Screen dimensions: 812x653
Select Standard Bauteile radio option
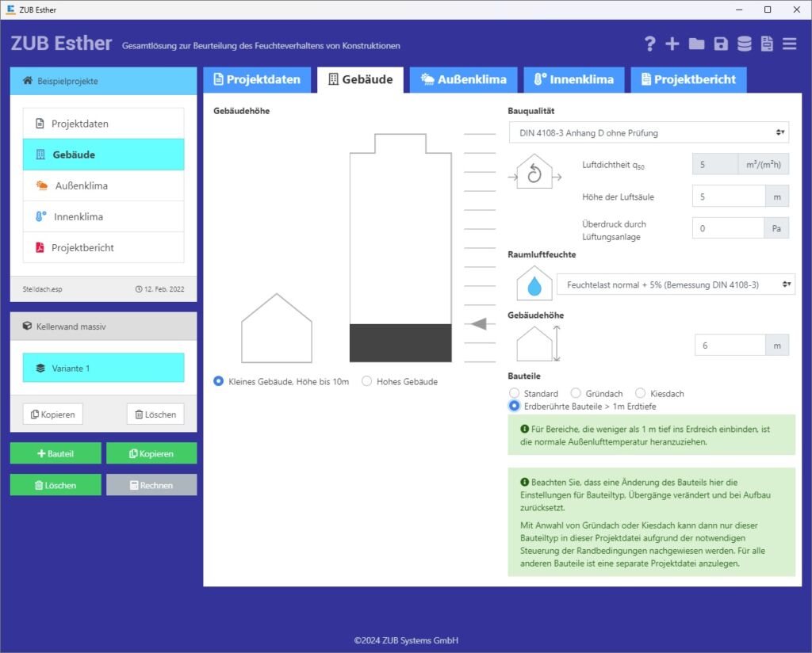pos(515,393)
